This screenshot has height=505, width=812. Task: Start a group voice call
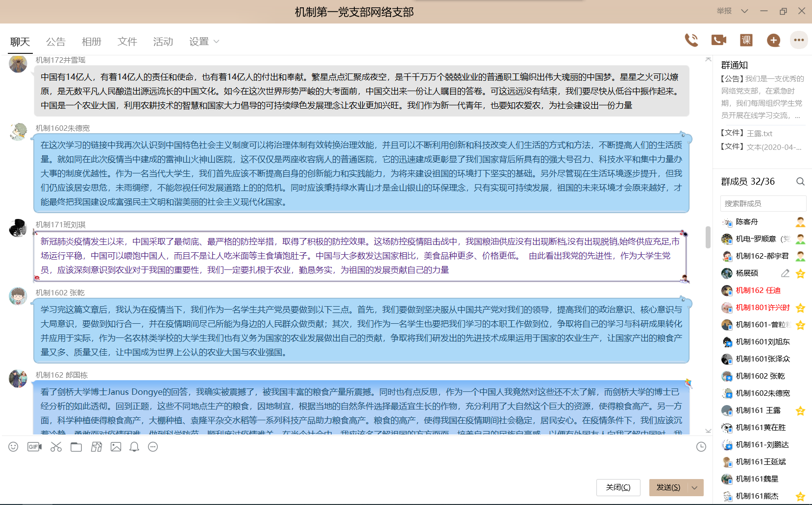coord(691,41)
